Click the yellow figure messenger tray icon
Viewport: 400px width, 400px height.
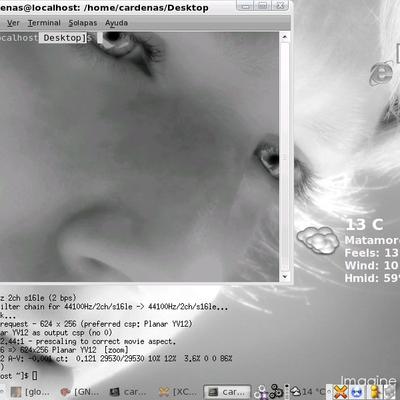click(x=375, y=392)
